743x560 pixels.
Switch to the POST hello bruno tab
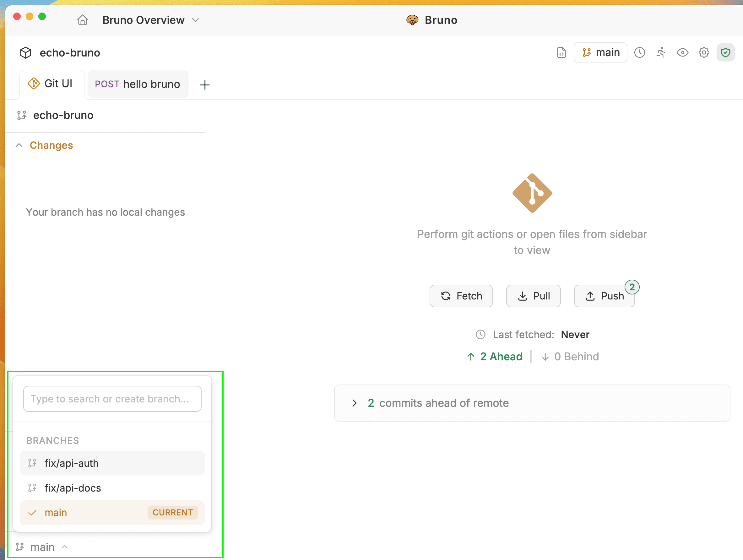[x=138, y=84]
